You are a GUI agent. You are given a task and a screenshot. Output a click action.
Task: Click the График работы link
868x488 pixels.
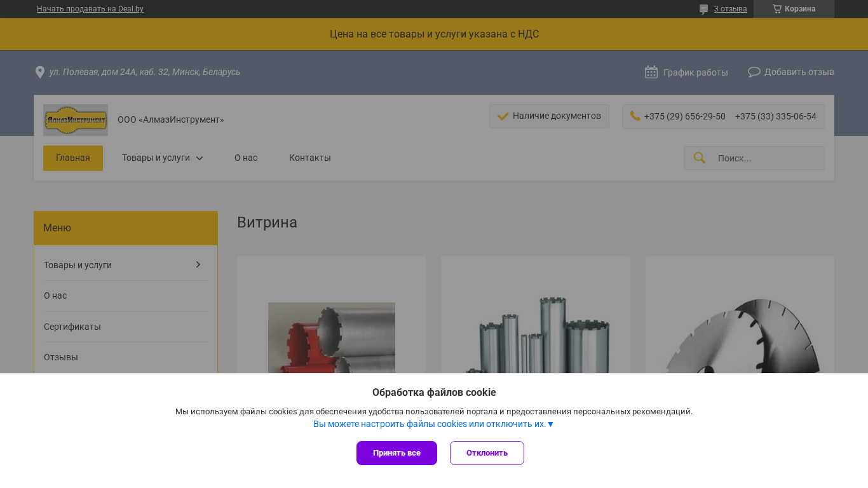(696, 72)
